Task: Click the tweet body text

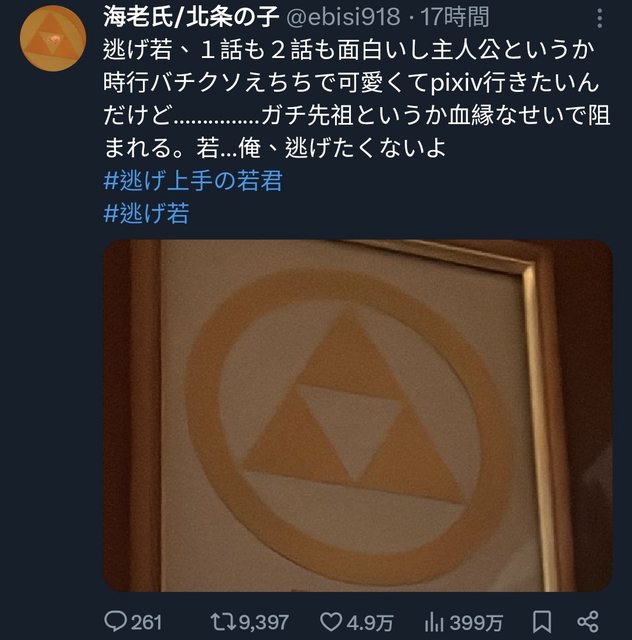Action: 357,99
